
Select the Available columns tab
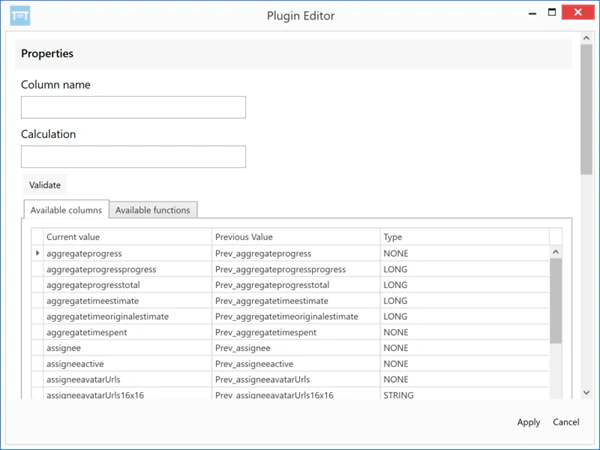67,210
